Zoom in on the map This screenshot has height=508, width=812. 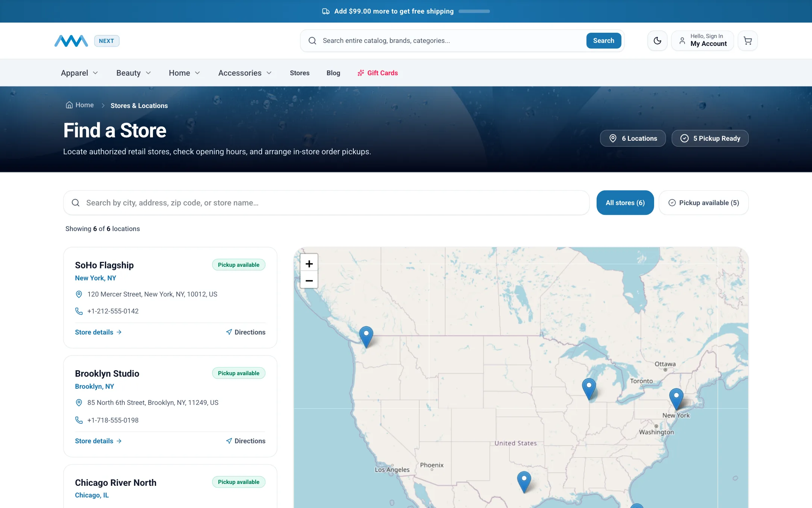click(x=309, y=264)
